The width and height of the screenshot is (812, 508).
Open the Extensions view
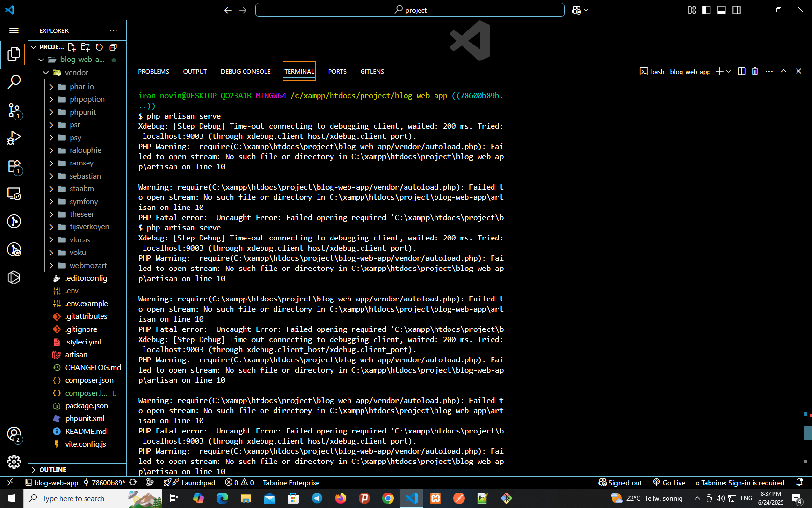pyautogui.click(x=14, y=166)
